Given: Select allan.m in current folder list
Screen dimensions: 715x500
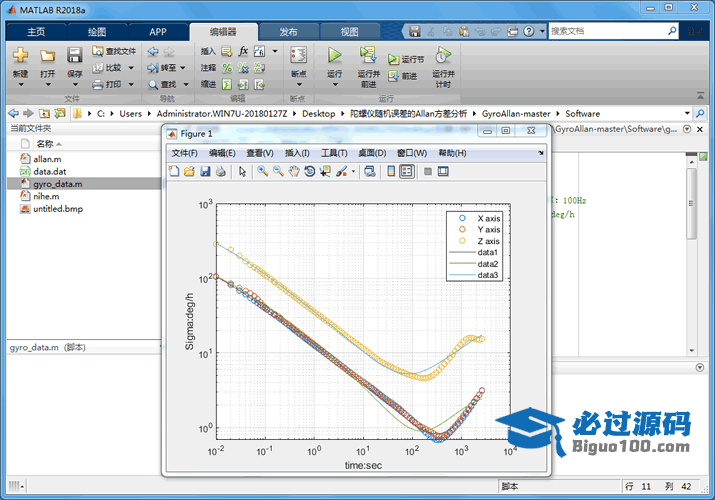Looking at the screenshot, I should (47, 159).
